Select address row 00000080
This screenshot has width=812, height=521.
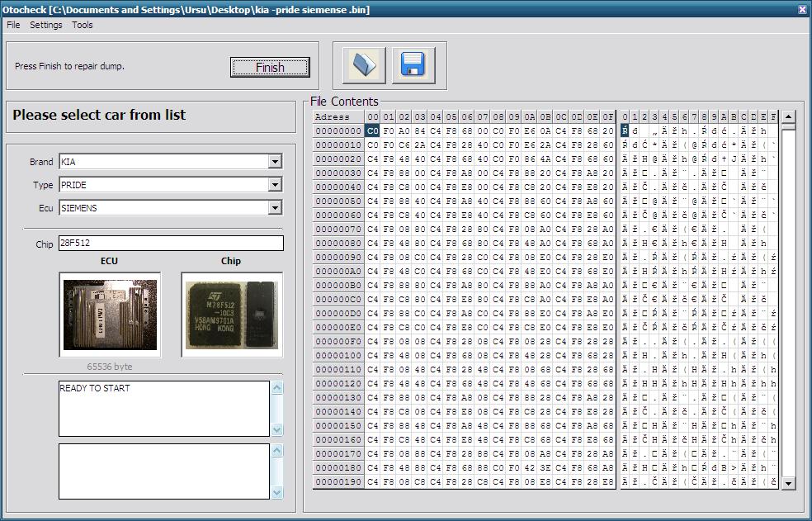pyautogui.click(x=338, y=243)
